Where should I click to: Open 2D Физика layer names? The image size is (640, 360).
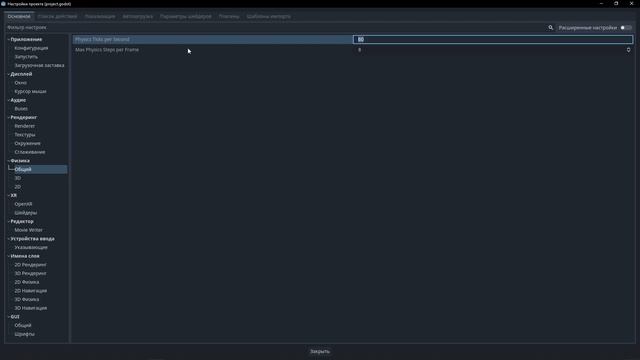tap(27, 282)
